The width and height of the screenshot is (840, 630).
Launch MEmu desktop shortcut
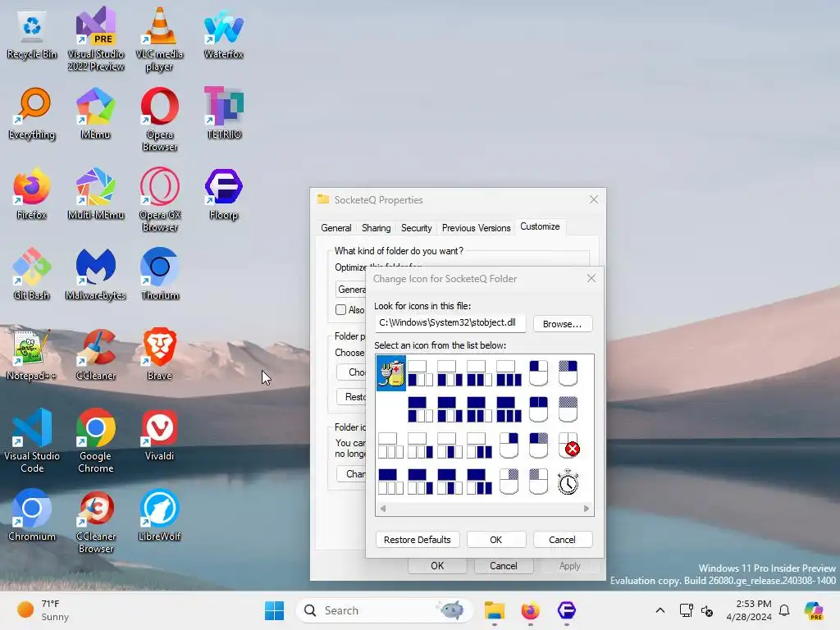click(x=95, y=114)
